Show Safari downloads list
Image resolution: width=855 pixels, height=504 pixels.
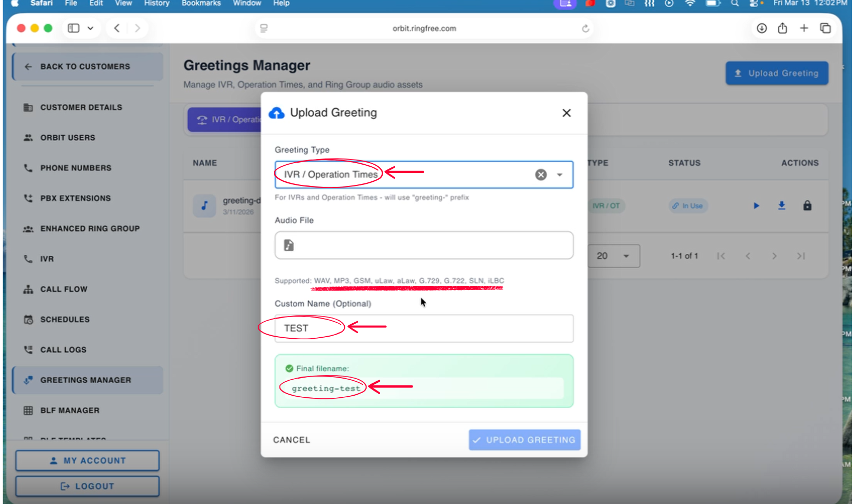point(761,28)
